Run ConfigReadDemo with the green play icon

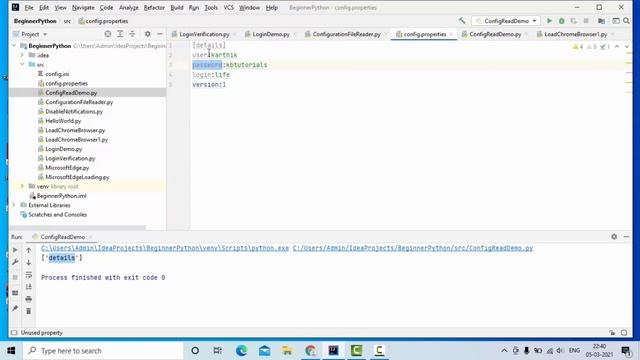(x=549, y=21)
